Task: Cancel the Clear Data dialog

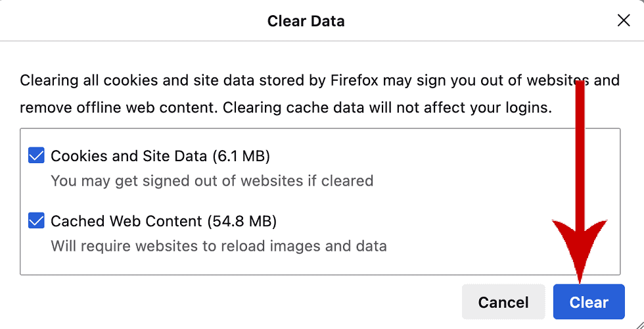Action: click(x=503, y=302)
